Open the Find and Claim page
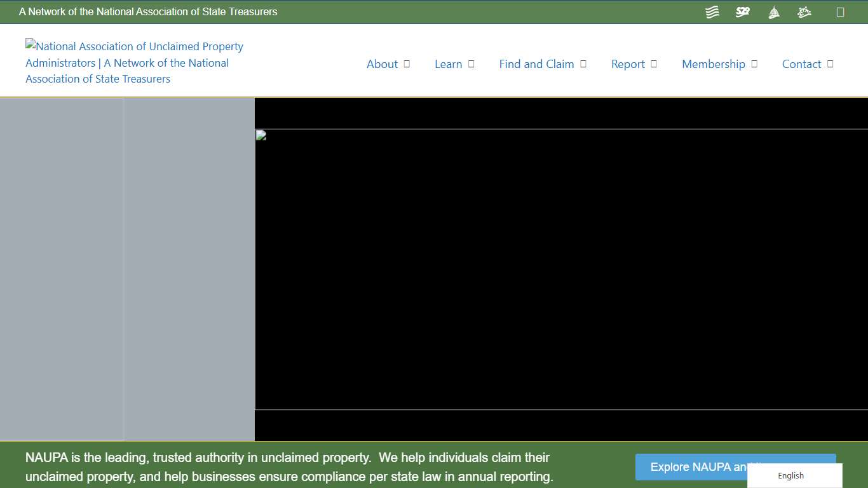Viewport: 868px width, 488px height. (x=536, y=64)
